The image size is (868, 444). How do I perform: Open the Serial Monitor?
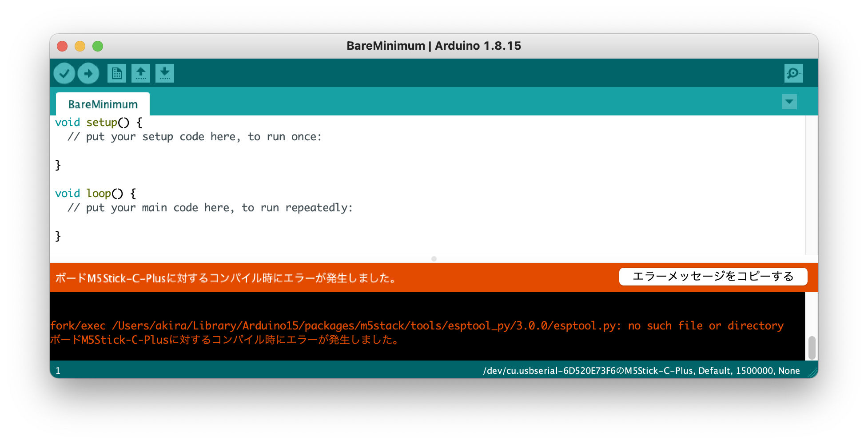click(793, 73)
